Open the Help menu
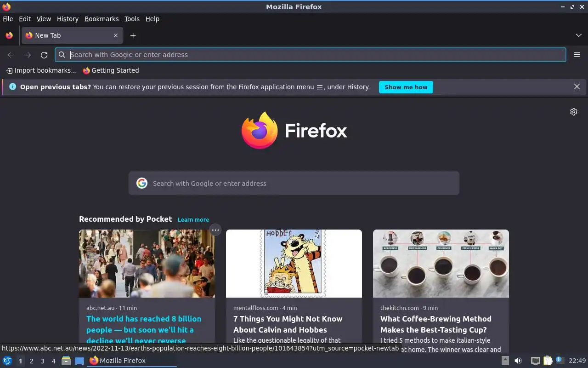Viewport: 588px width, 368px height. pos(152,19)
